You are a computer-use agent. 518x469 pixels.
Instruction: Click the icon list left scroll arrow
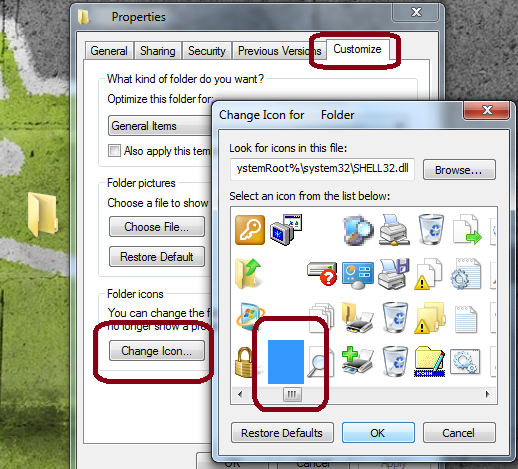coord(240,395)
